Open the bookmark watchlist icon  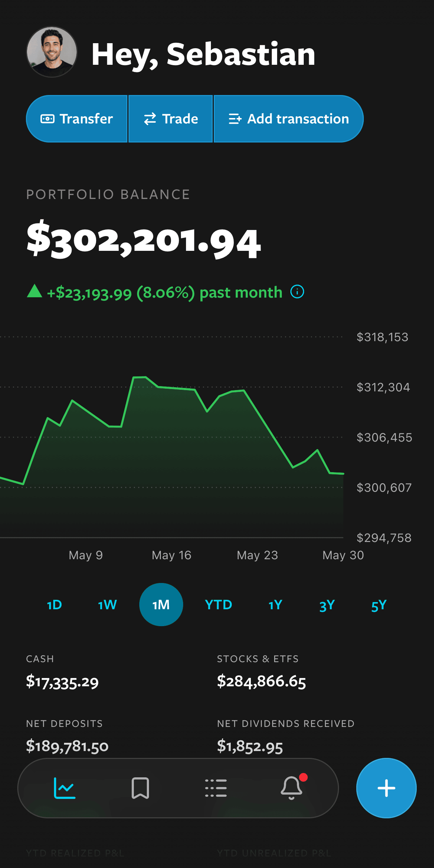coord(140,788)
